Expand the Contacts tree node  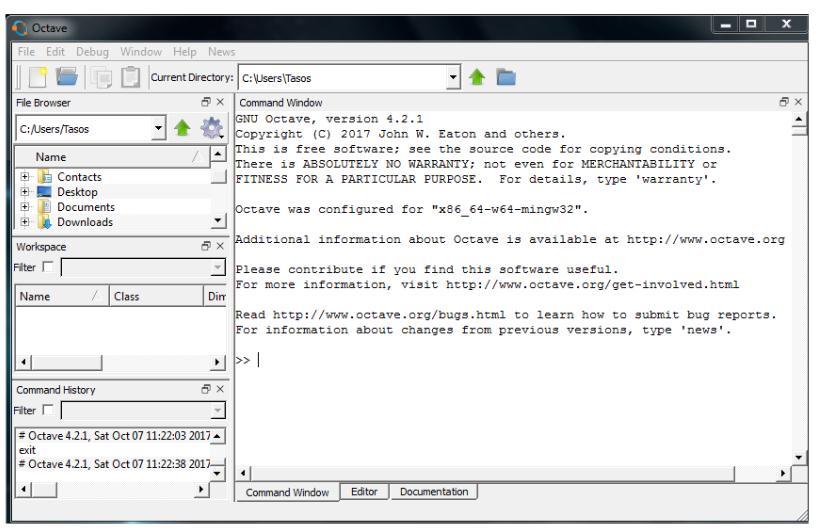[24, 176]
